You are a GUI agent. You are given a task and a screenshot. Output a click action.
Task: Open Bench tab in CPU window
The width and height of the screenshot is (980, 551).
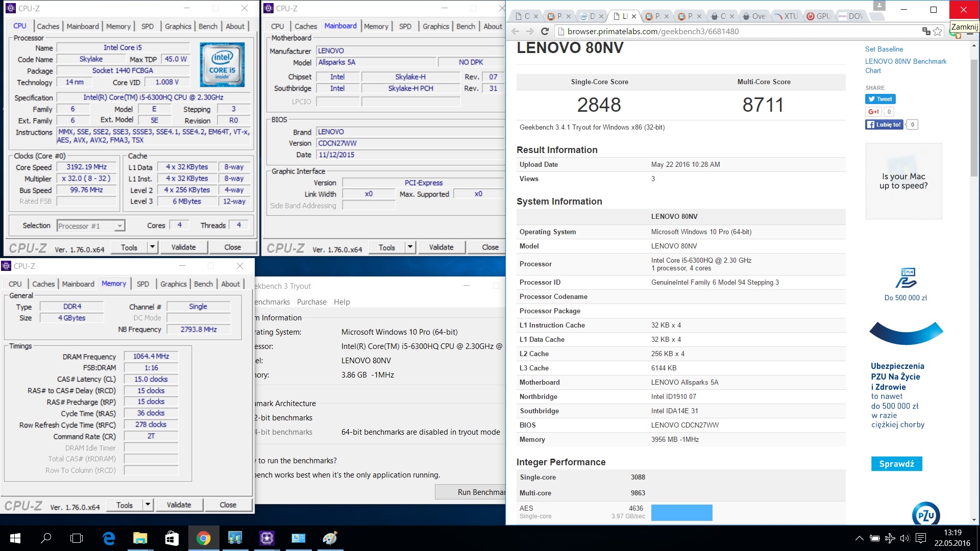208,27
